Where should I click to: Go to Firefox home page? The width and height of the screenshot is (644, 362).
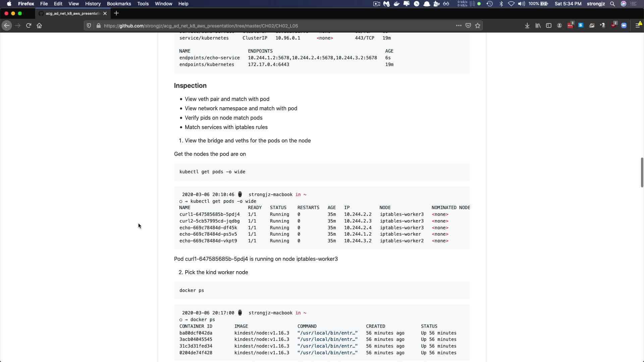click(x=39, y=25)
